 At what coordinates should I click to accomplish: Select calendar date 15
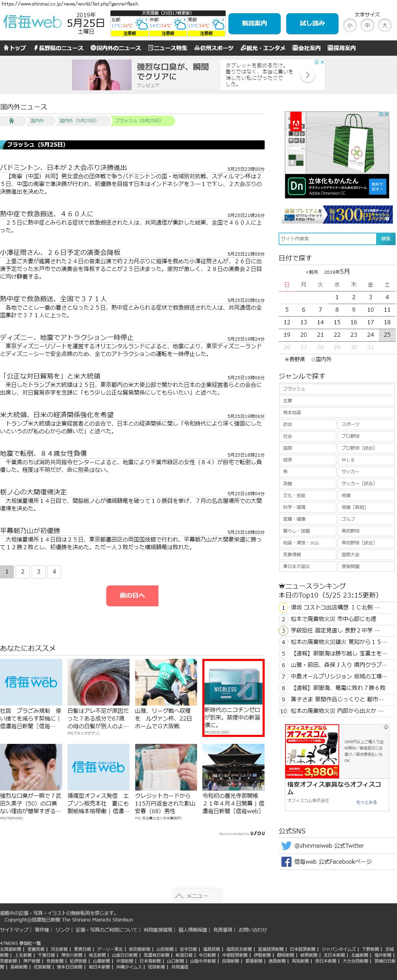click(x=337, y=322)
